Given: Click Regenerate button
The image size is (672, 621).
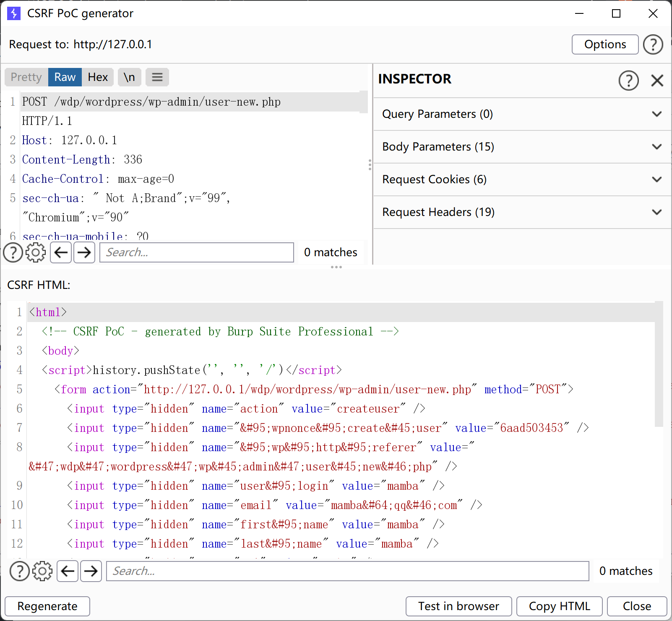Looking at the screenshot, I should point(47,606).
